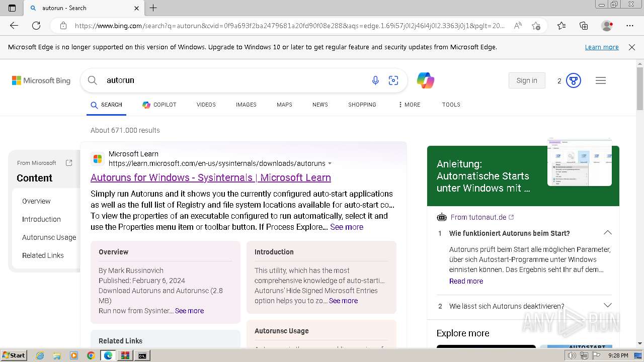
Task: View site information lock icon
Action: [x=63, y=26]
